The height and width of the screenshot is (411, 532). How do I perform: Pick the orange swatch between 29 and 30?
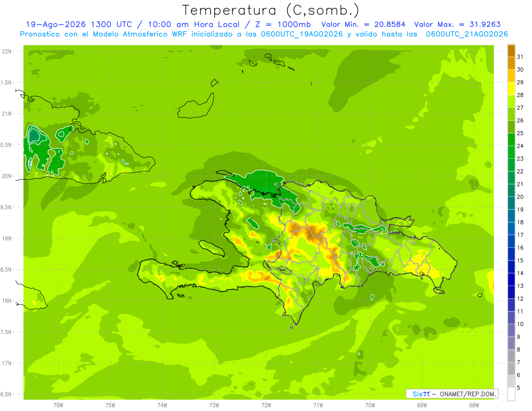[x=511, y=76]
